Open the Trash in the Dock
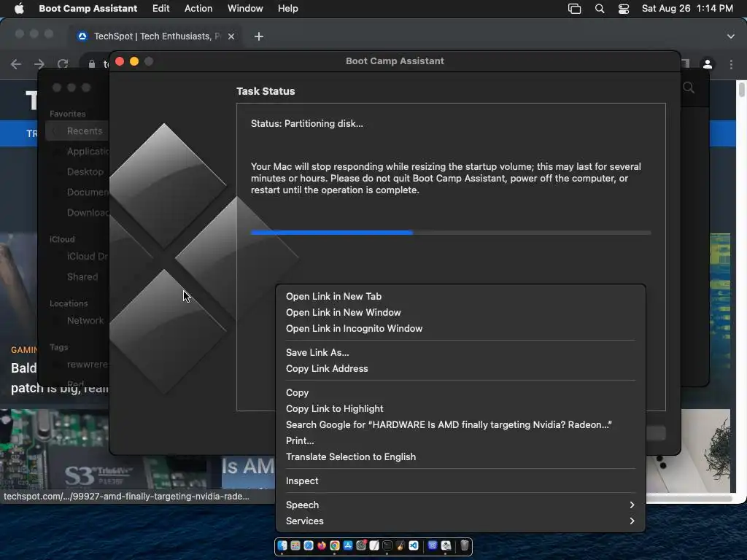 pyautogui.click(x=465, y=545)
